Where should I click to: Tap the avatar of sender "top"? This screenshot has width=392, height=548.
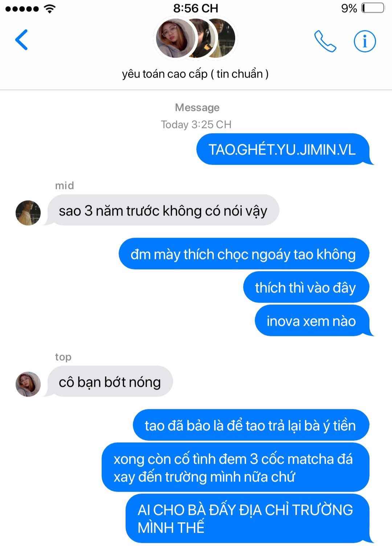point(28,384)
